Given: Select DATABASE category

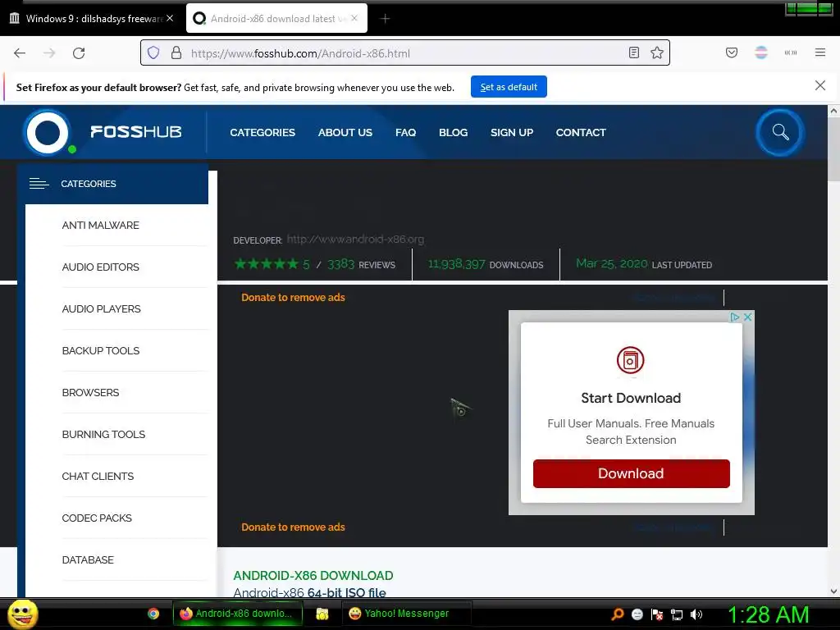Looking at the screenshot, I should pos(88,559).
